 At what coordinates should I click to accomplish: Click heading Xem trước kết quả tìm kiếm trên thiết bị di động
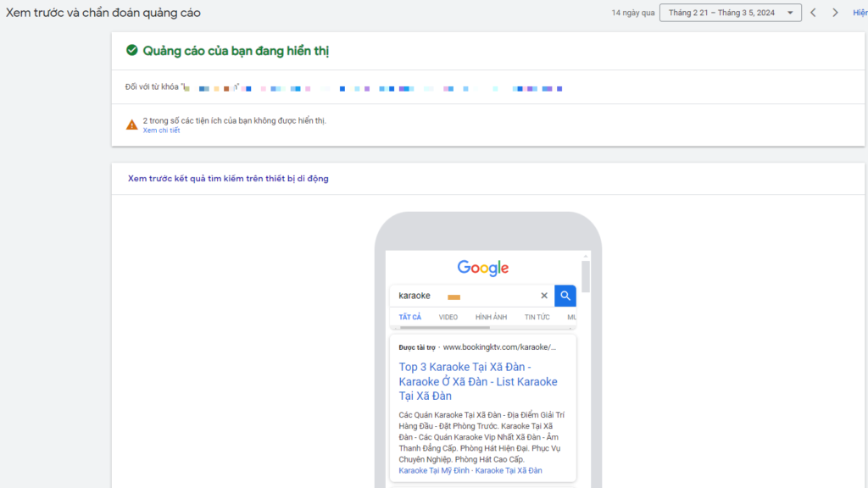click(228, 179)
